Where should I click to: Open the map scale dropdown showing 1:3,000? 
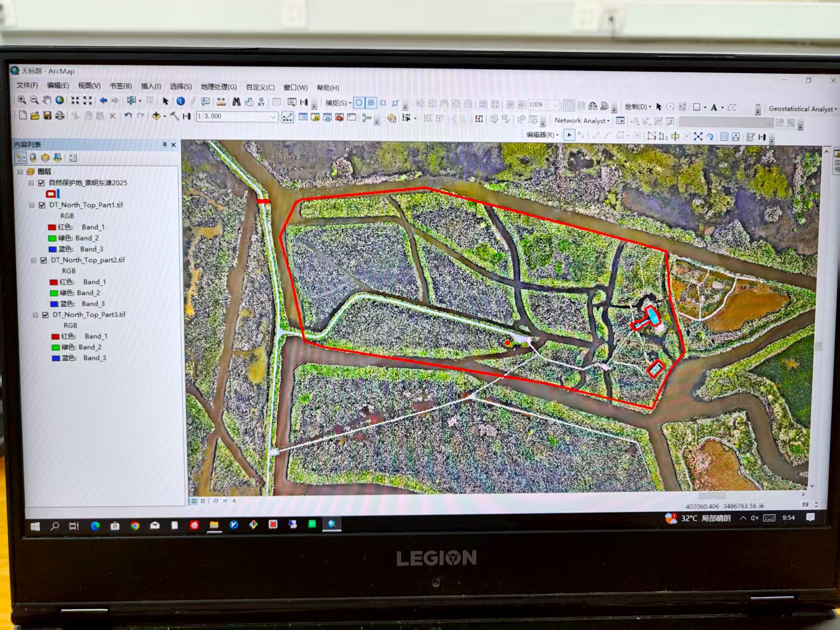[x=274, y=117]
